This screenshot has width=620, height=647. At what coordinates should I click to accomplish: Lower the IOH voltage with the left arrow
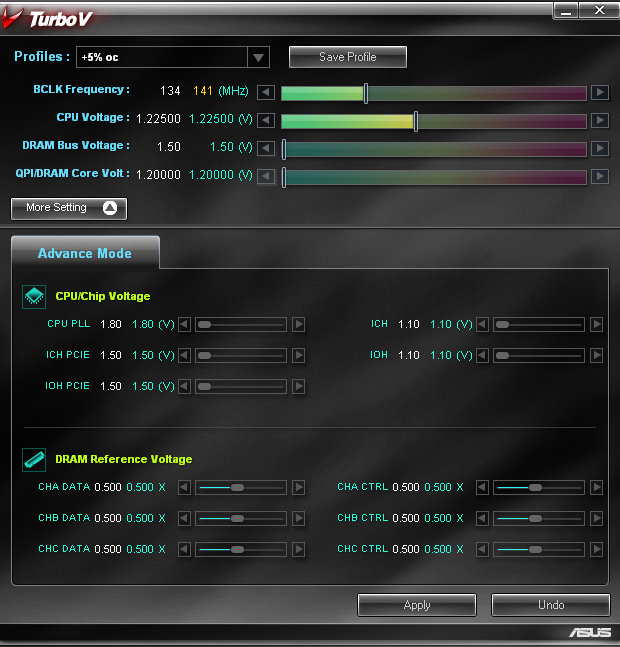click(x=482, y=355)
